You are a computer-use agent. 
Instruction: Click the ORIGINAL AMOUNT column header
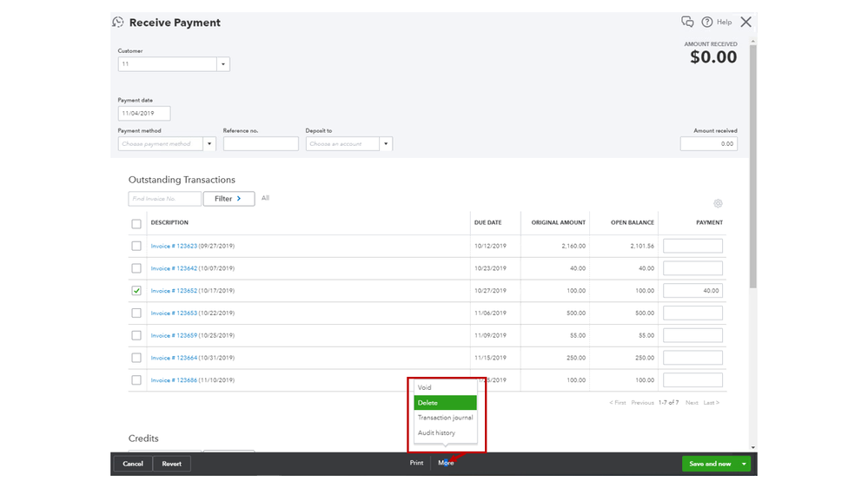click(558, 222)
